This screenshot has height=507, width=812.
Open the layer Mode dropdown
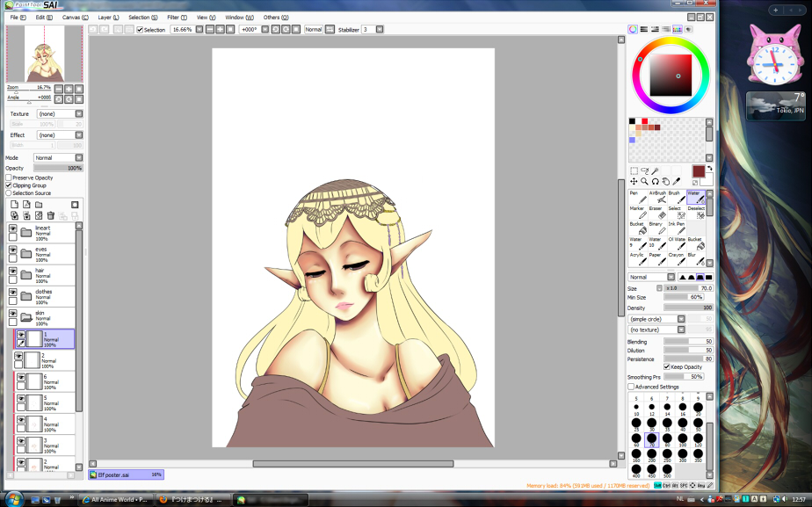click(x=58, y=158)
